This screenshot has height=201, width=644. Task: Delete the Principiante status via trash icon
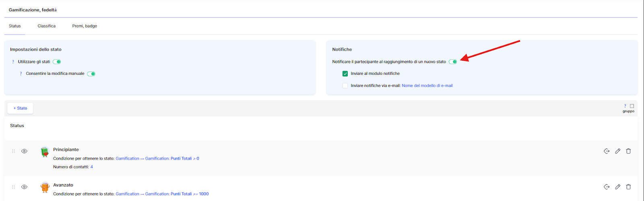point(628,151)
